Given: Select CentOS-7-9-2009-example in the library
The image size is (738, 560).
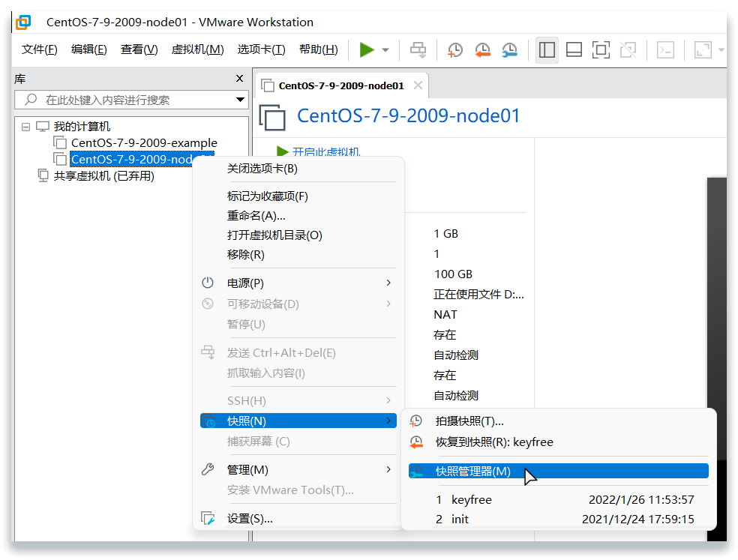Looking at the screenshot, I should pyautogui.click(x=144, y=143).
